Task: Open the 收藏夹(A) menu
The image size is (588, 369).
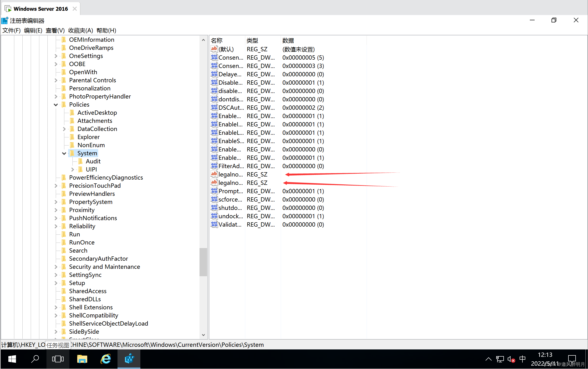Action: coord(81,31)
